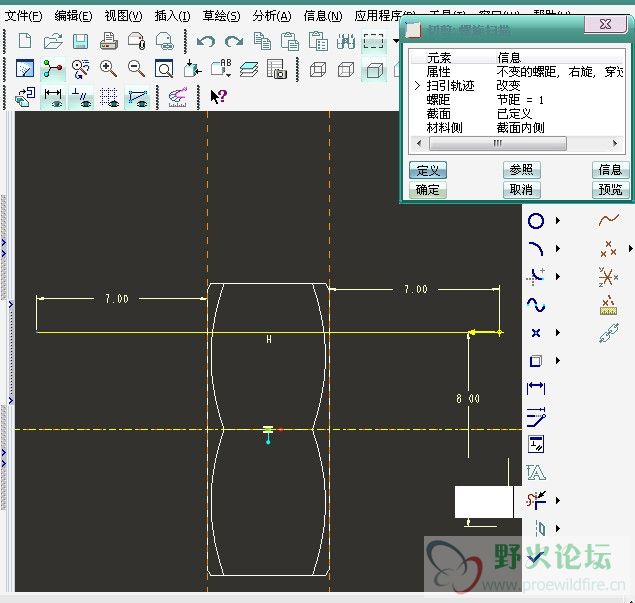
Task: Activate the context-sensitive help cursor
Action: pyautogui.click(x=219, y=97)
